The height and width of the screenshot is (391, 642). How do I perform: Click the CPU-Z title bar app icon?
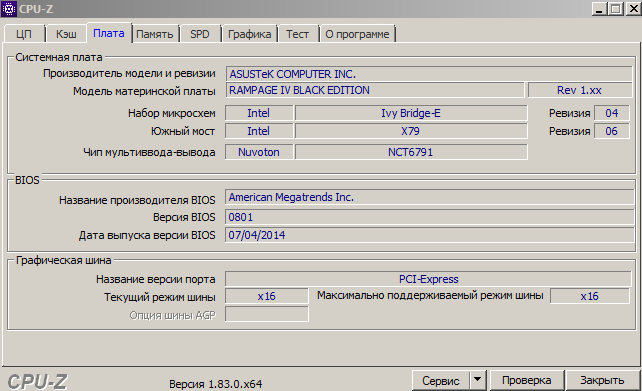pos(9,9)
